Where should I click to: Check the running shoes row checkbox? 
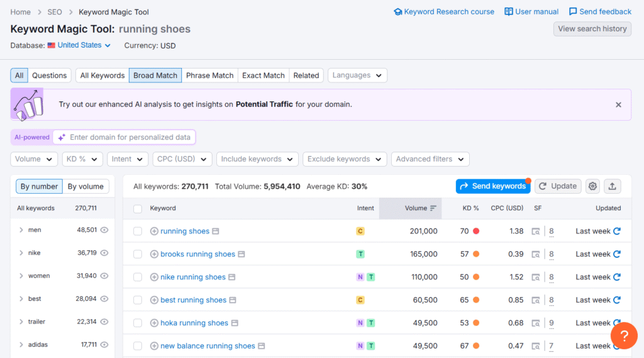[x=138, y=232]
